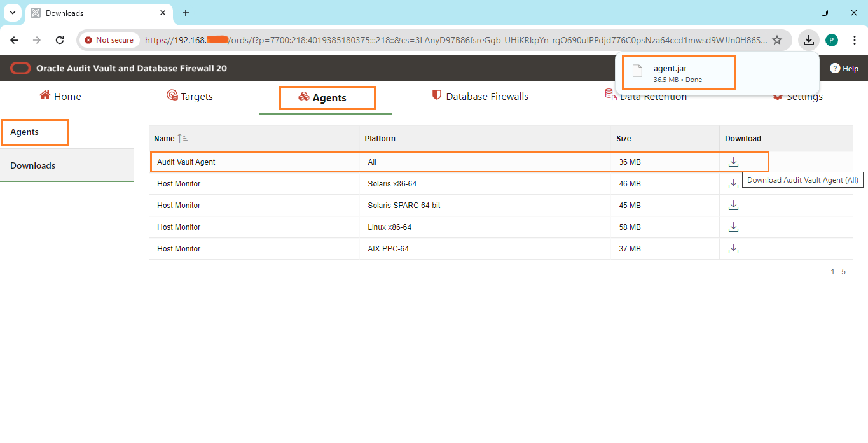Switch to the Targets tab
This screenshot has width=868, height=443.
[189, 96]
